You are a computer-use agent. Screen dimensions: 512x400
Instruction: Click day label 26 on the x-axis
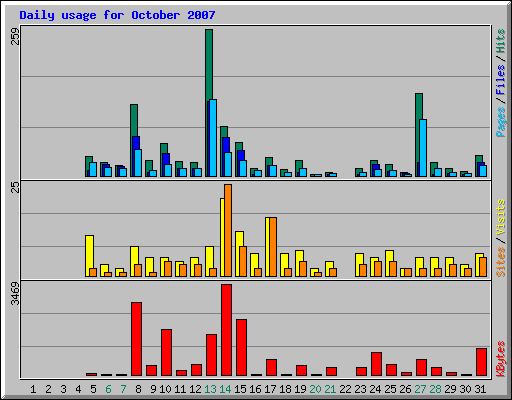[x=405, y=389]
